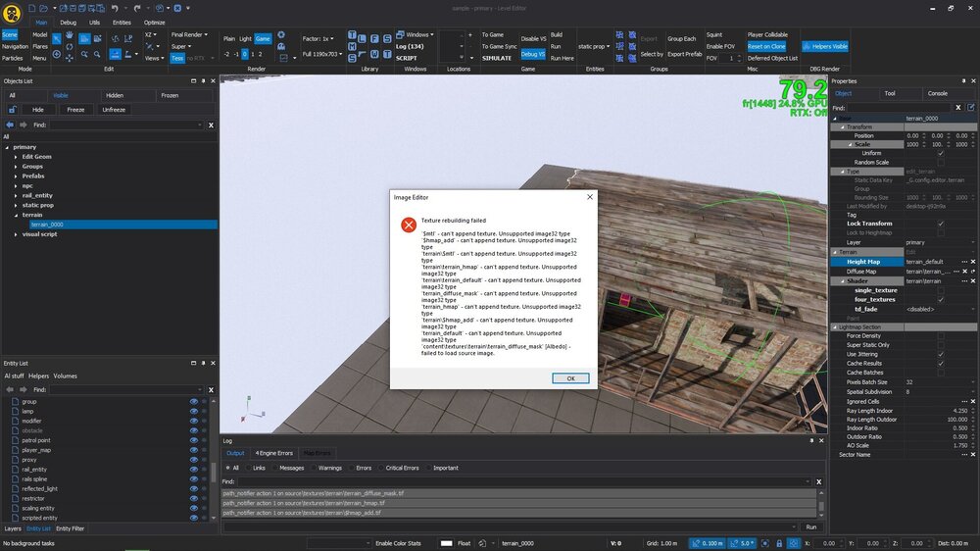Click the red error icon in Image Editor dialog
Screen dimensions: 980x551
pyautogui.click(x=407, y=225)
